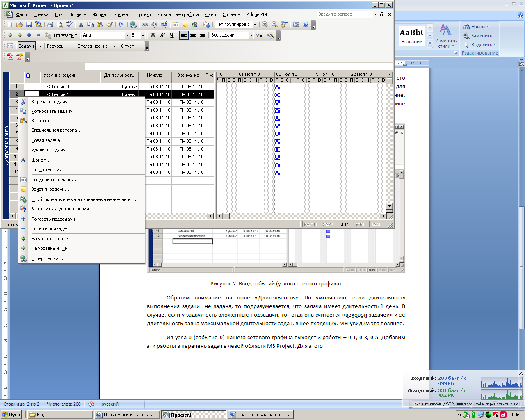Open the Все задачи filter dropdown
This screenshot has height=420, width=525.
pyautogui.click(x=251, y=35)
